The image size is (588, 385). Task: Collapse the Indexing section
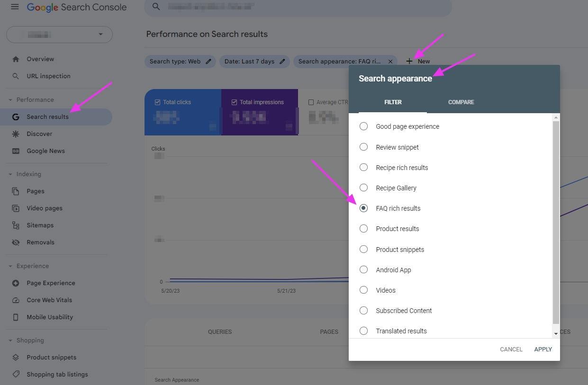click(x=10, y=174)
